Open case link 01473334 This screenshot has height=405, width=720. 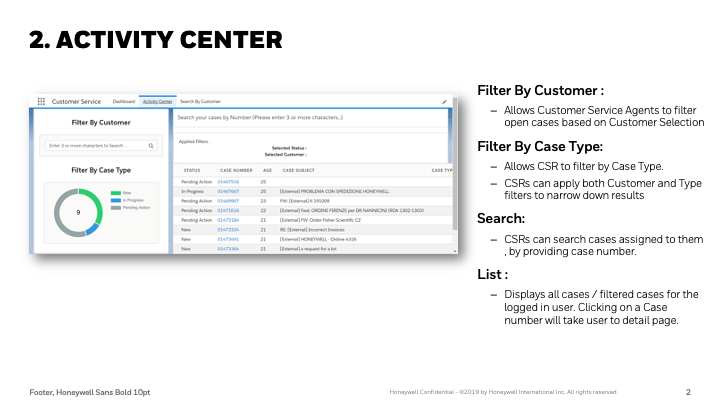(x=229, y=230)
